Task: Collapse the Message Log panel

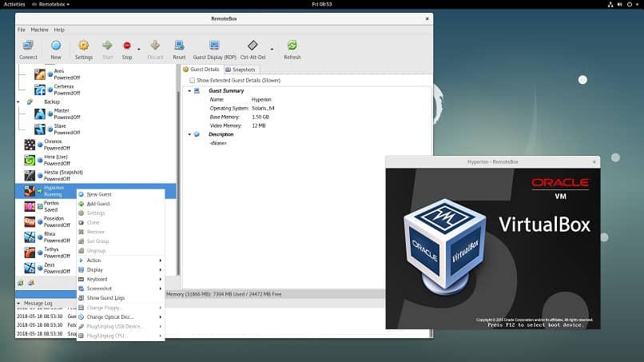Action: 18,303
